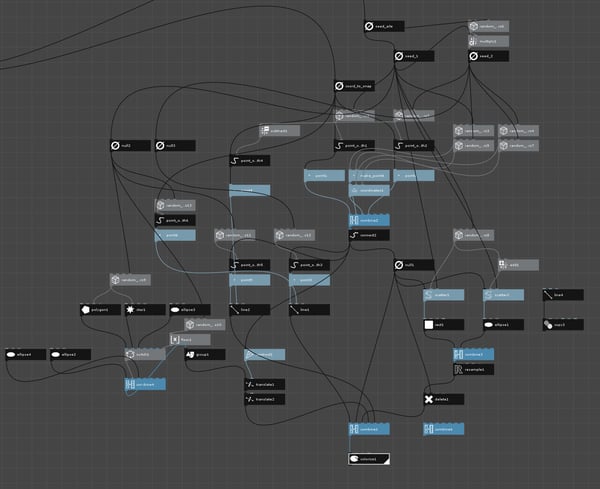Select the null3 node
The height and width of the screenshot is (489, 600).
175,146
